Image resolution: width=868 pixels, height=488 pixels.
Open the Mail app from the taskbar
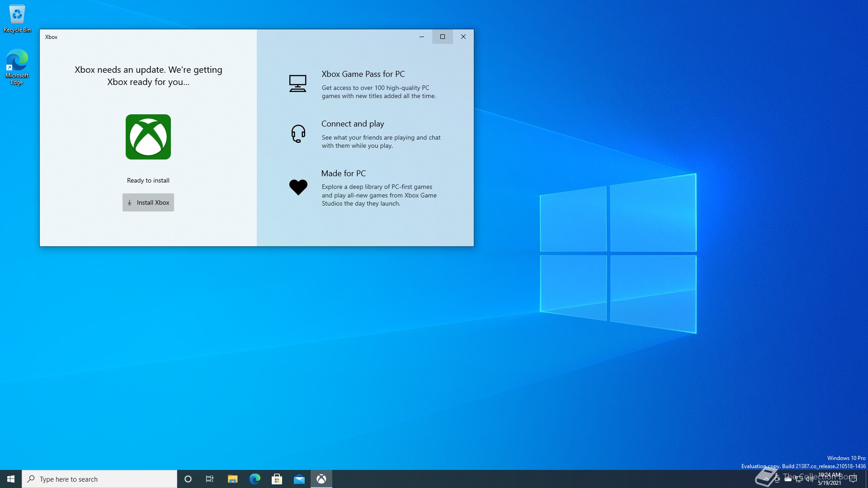click(x=299, y=479)
